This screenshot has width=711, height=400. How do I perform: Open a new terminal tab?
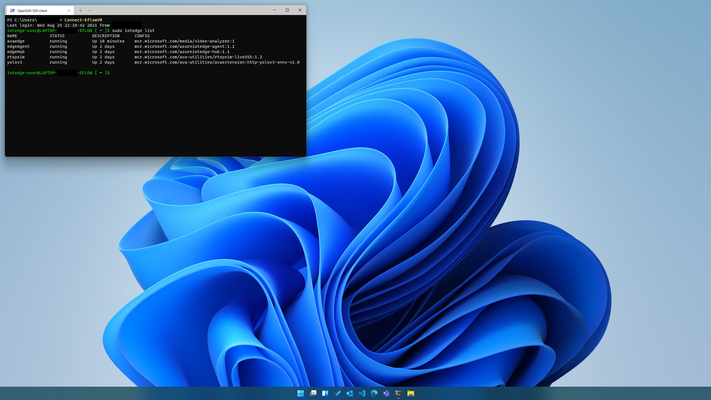80,10
